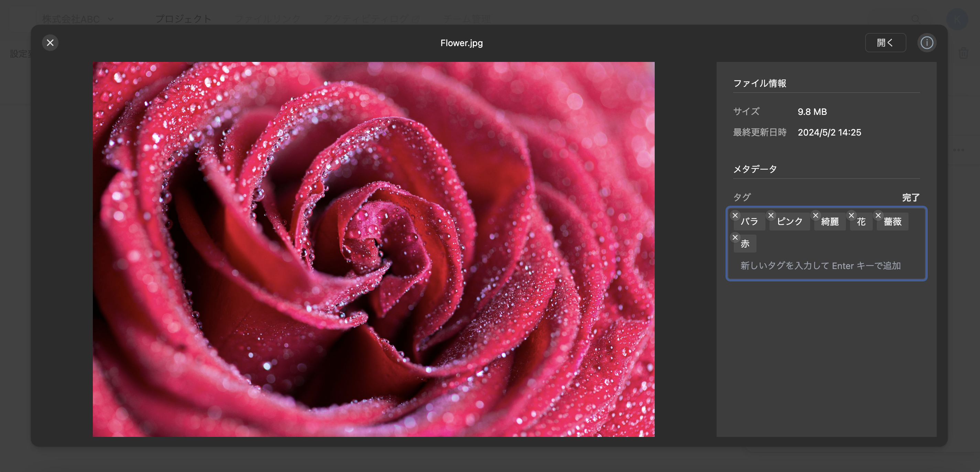This screenshot has width=980, height=472.
Task: Click 完了 to finish editing tags
Action: click(x=911, y=197)
